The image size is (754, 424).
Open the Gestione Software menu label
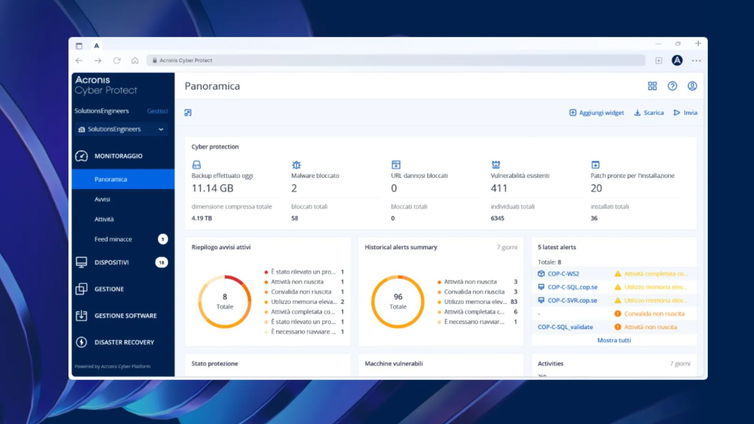pyautogui.click(x=126, y=316)
